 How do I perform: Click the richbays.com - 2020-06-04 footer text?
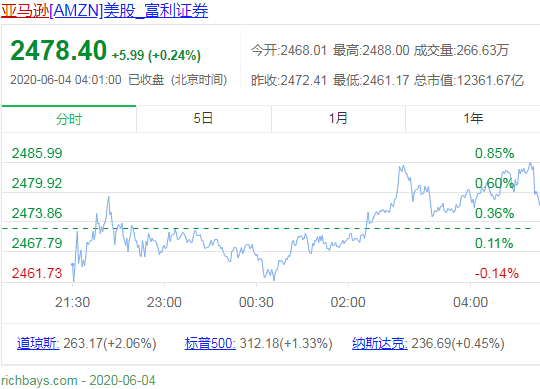(x=78, y=380)
